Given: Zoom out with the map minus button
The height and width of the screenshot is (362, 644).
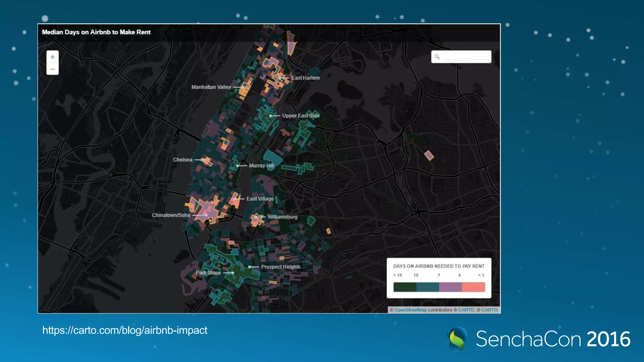Looking at the screenshot, I should pos(53,69).
